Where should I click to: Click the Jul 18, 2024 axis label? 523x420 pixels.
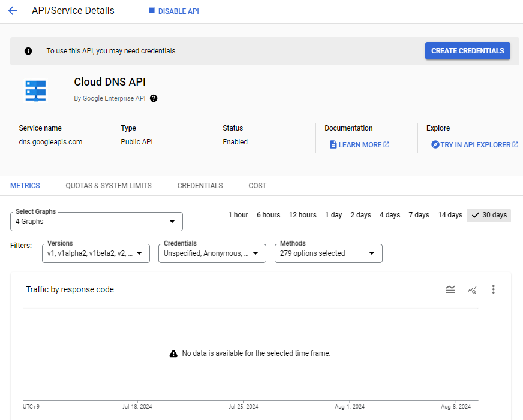pos(137,407)
